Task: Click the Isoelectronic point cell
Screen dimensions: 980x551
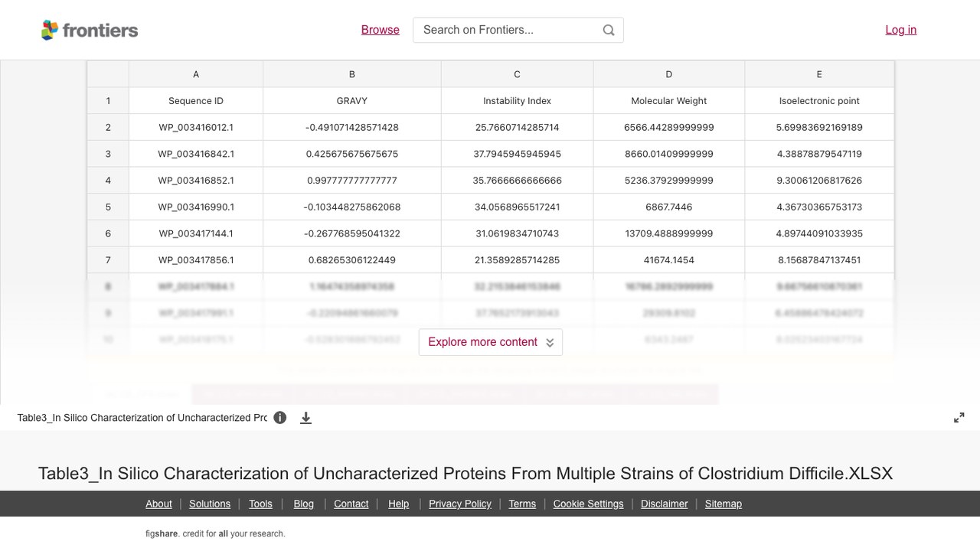Action: coord(819,101)
